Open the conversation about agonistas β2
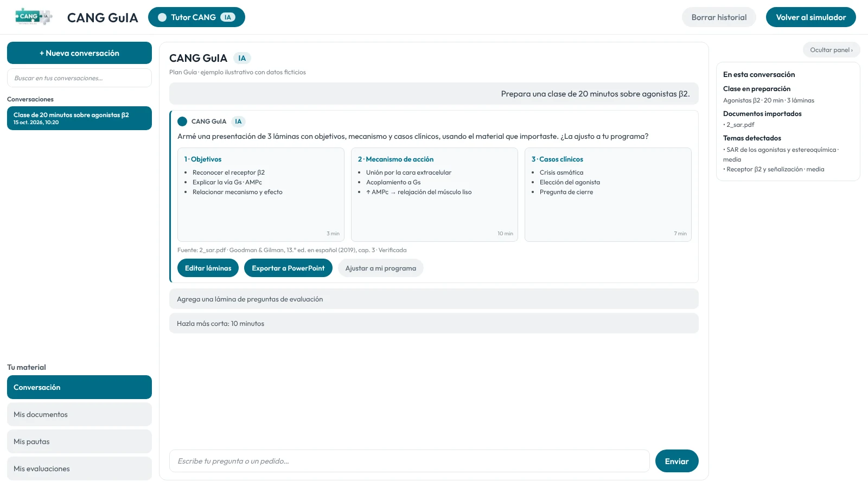The width and height of the screenshot is (868, 488). [x=79, y=118]
